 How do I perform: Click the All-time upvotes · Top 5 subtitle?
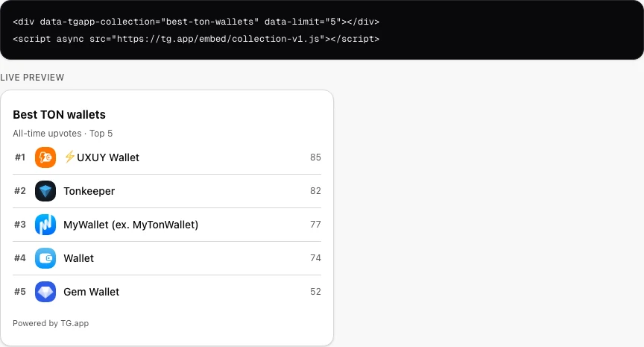[63, 134]
